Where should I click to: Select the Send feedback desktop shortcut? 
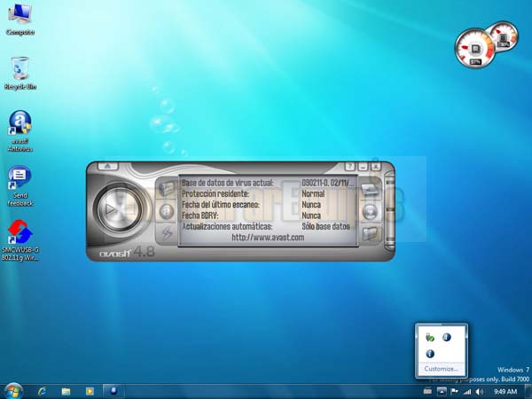20,186
